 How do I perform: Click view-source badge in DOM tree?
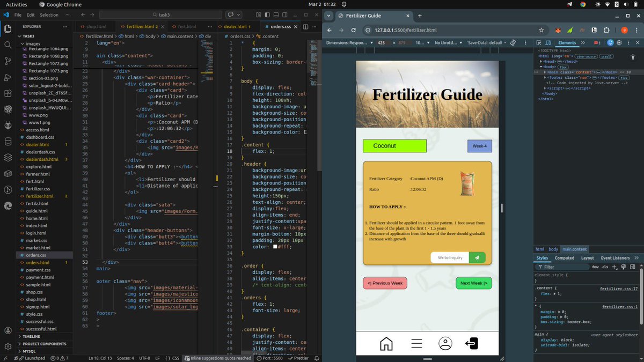coord(587,56)
